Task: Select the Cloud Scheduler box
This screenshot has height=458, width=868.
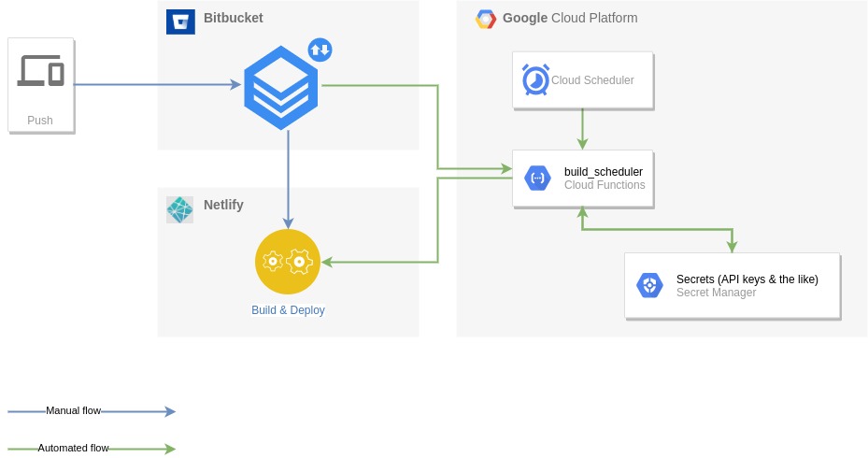Action: (x=583, y=80)
